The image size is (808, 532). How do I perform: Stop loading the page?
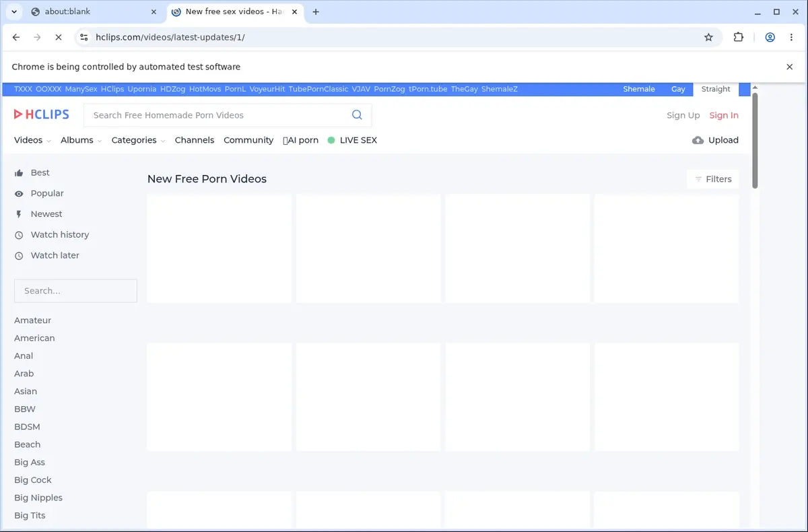(x=58, y=37)
